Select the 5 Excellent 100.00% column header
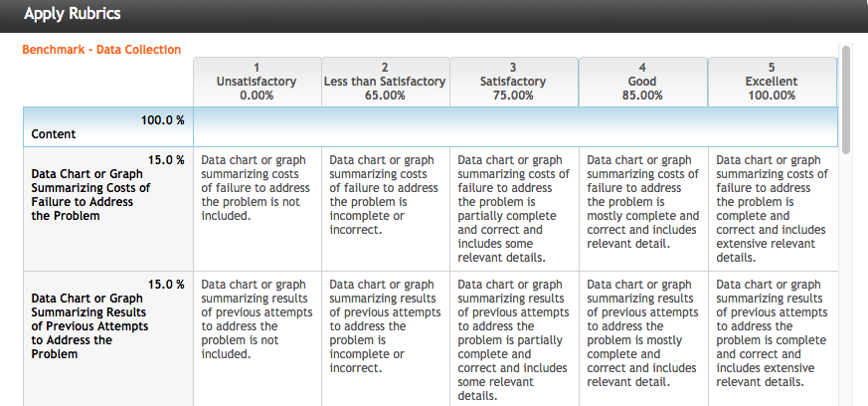Image resolution: width=868 pixels, height=406 pixels. (x=772, y=82)
